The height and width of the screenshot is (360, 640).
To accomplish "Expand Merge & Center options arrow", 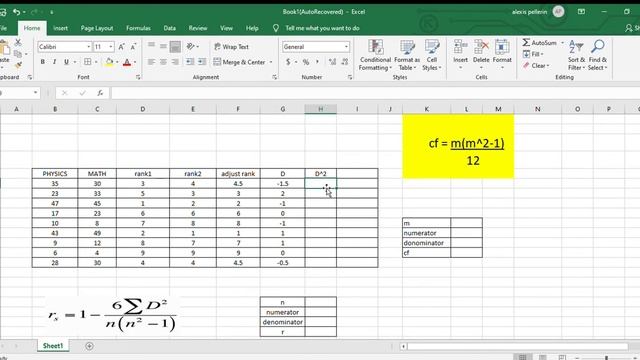I will 271,62.
